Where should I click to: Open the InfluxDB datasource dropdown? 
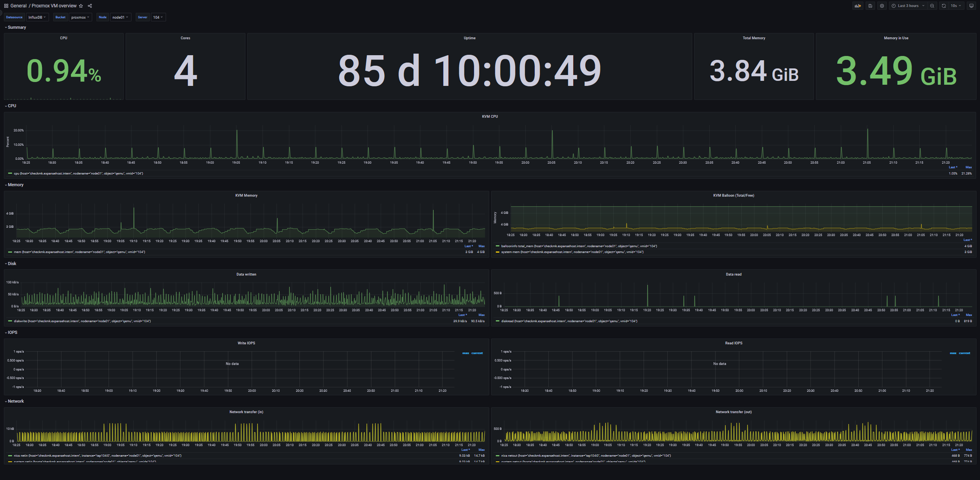point(37,17)
